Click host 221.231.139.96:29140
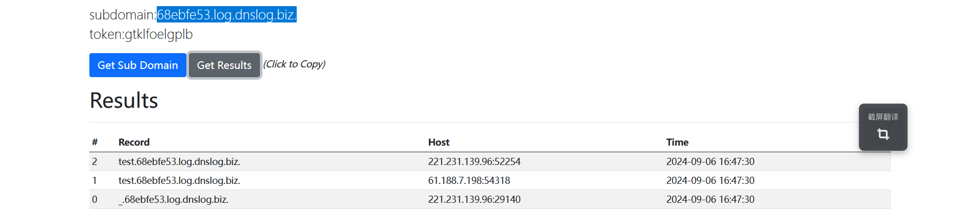 pos(474,200)
